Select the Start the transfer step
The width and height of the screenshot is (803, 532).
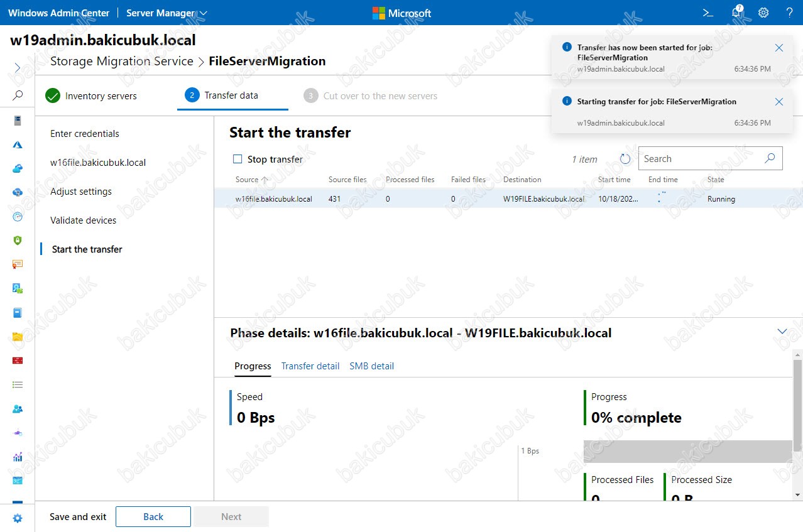coord(87,249)
